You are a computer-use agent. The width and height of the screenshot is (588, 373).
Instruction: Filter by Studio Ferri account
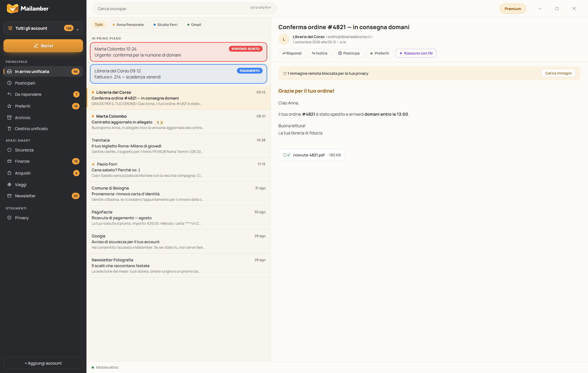click(165, 25)
